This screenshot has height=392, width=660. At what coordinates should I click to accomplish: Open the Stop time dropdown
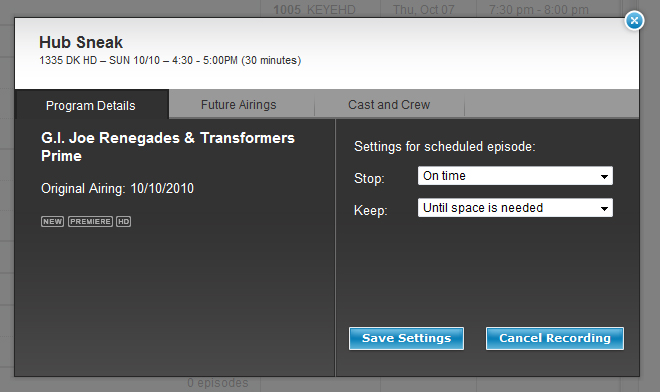pyautogui.click(x=515, y=176)
